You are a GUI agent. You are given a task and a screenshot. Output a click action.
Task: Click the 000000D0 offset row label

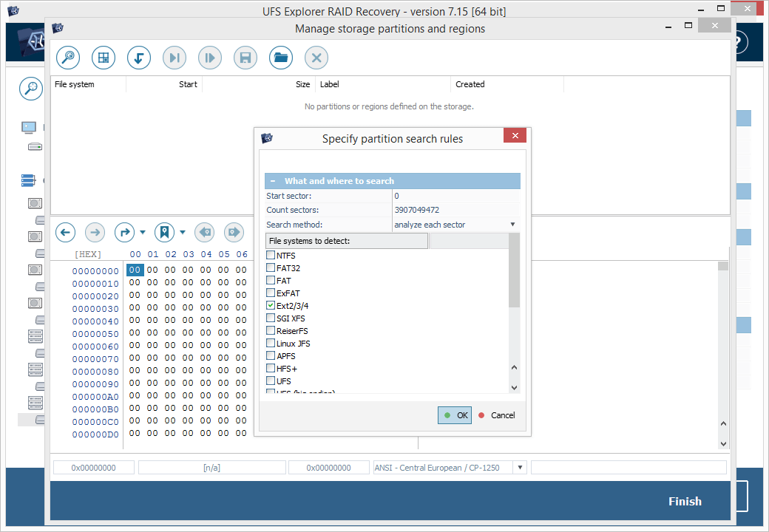point(95,434)
